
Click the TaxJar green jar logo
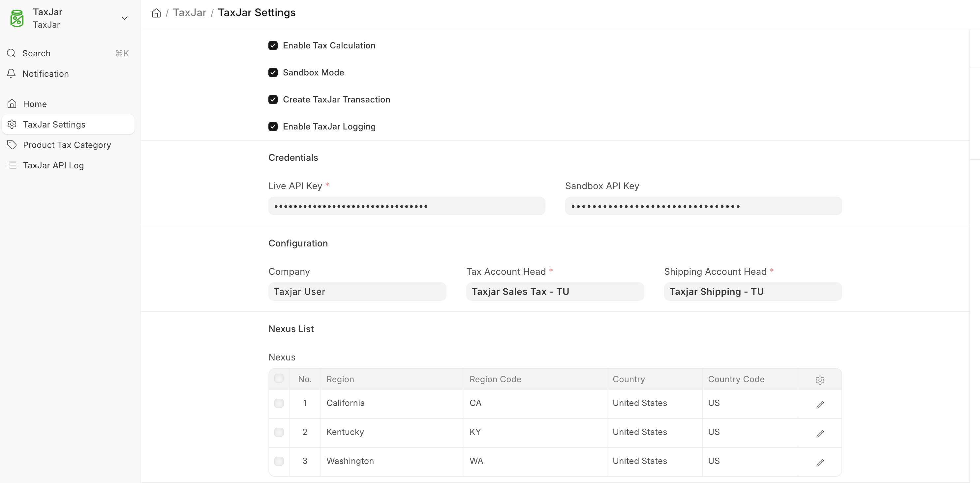[x=17, y=18]
